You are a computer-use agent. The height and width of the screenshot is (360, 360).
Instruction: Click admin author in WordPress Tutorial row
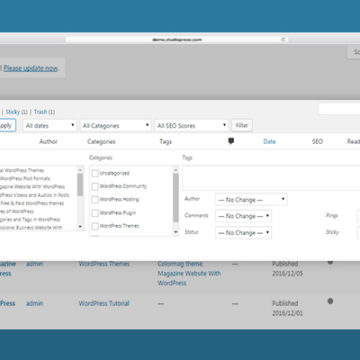(35, 303)
